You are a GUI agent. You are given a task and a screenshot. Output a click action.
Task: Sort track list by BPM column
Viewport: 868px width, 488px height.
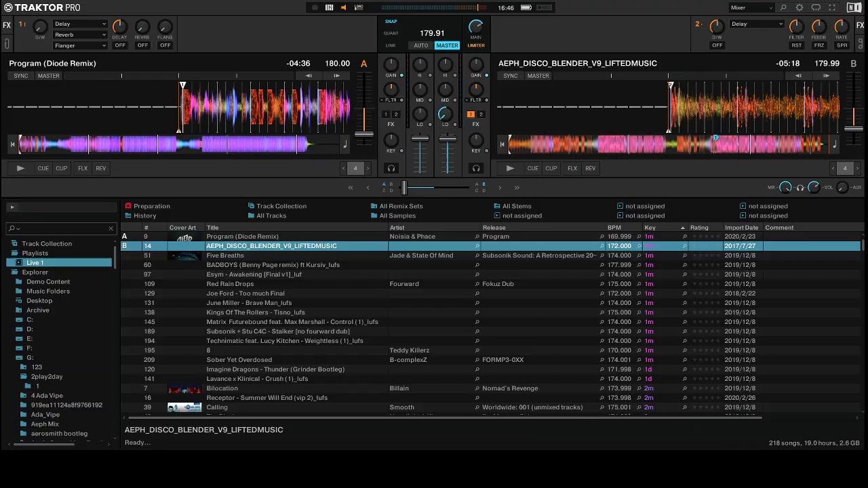(624, 228)
